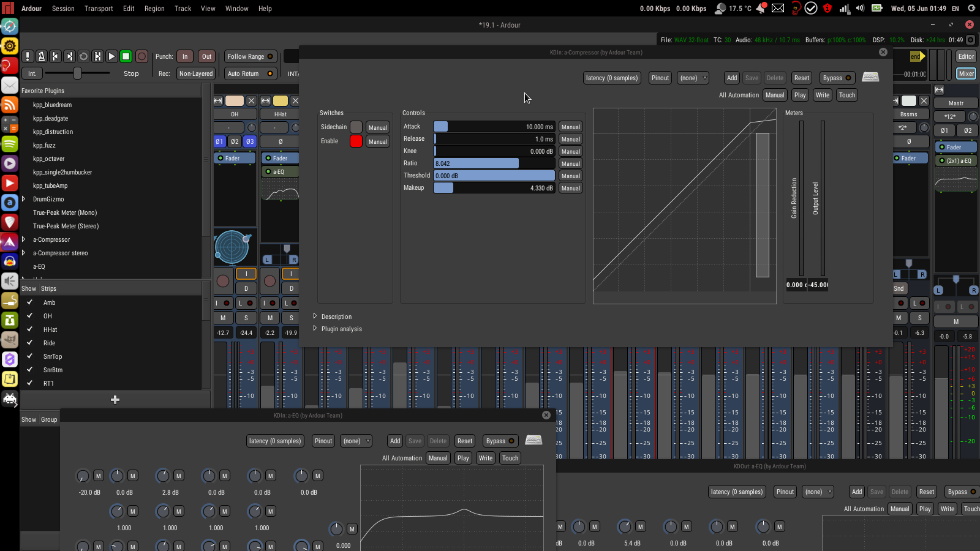The width and height of the screenshot is (980, 551).
Task: Open Ratio automation Manual dropdown
Action: [x=571, y=163]
